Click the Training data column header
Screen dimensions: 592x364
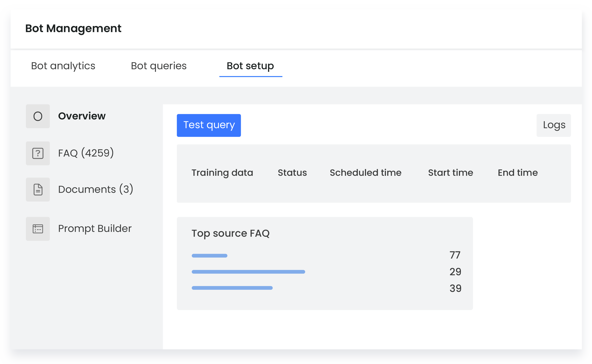click(222, 173)
